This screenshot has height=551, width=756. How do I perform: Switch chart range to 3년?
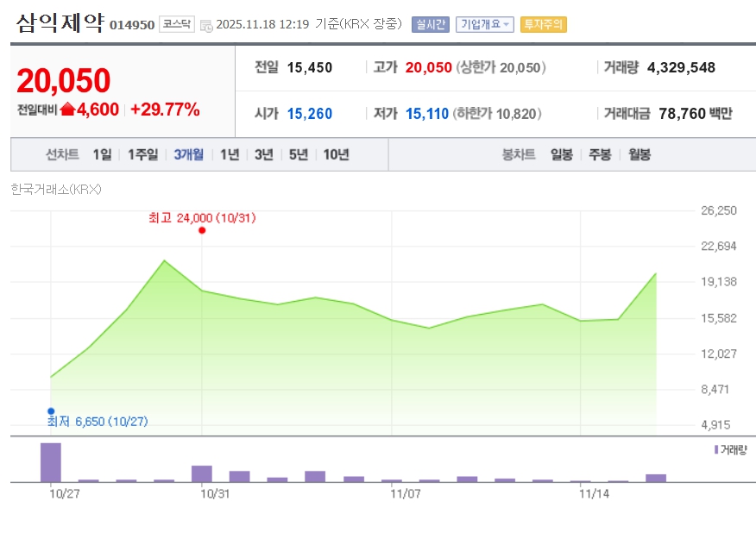[264, 154]
